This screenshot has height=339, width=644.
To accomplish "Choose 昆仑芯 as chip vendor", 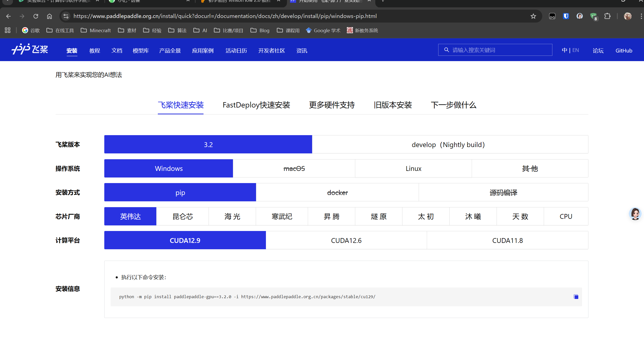I will tap(182, 216).
